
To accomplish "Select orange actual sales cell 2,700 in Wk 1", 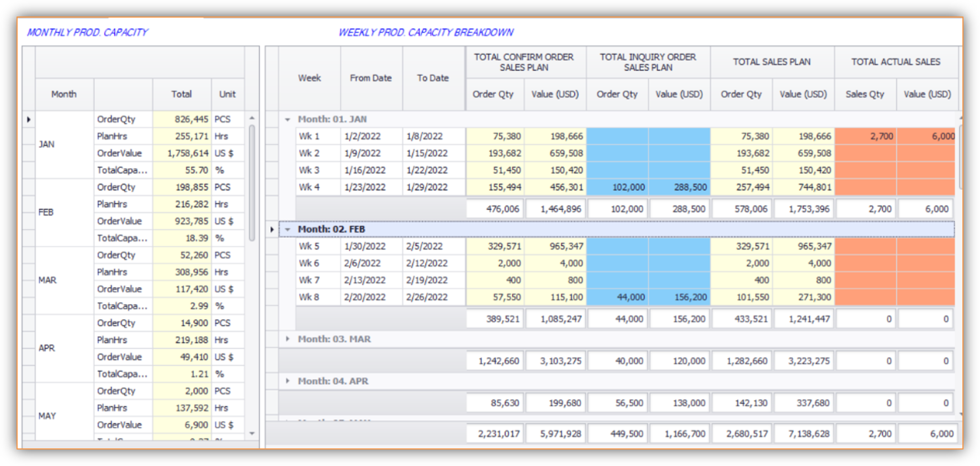I will [x=866, y=136].
